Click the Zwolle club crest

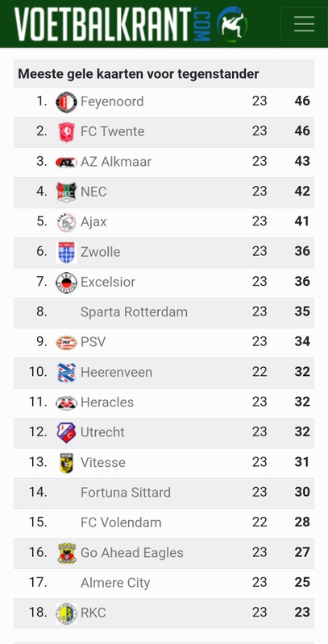pos(66,252)
